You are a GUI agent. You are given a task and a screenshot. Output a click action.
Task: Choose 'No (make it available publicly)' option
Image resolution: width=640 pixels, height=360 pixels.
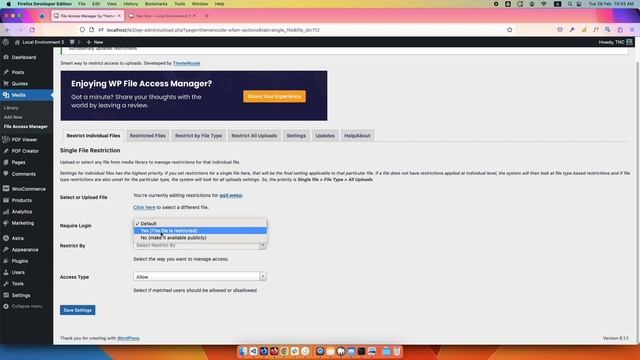(200, 238)
